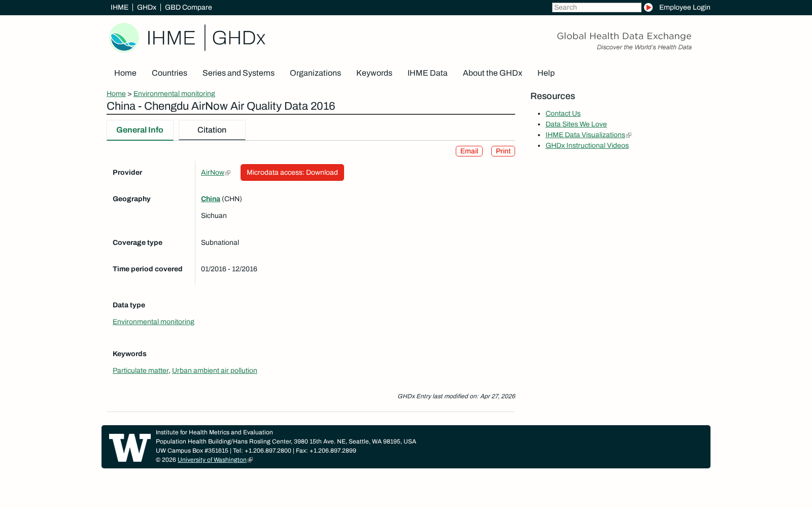
Task: Click the Home breadcrumb link
Action: (x=116, y=94)
